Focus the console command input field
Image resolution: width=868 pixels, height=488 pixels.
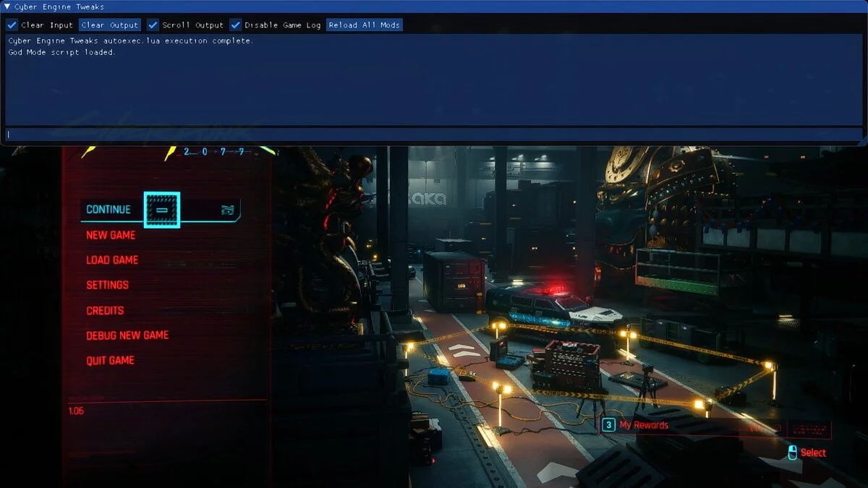click(x=434, y=134)
